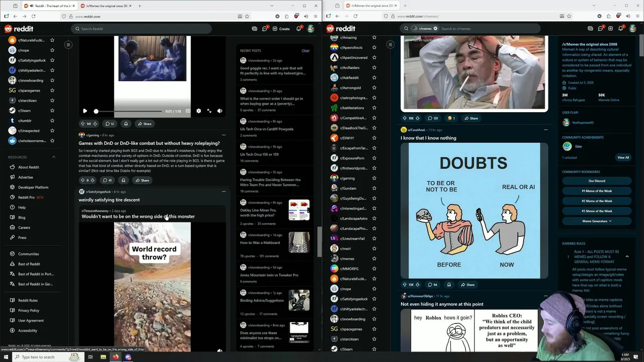Open World record throw video thumbnail
Image resolution: width=644 pixels, height=362 pixels.
point(152,287)
